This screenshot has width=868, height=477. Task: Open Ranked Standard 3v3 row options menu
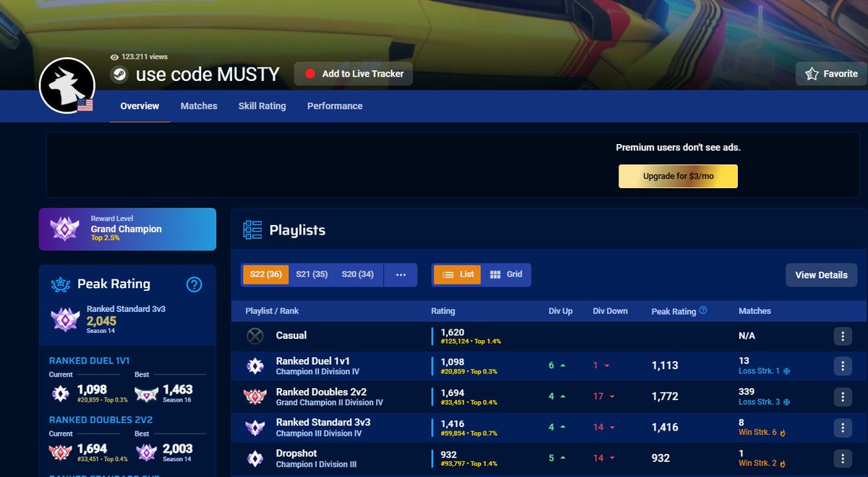pyautogui.click(x=843, y=427)
